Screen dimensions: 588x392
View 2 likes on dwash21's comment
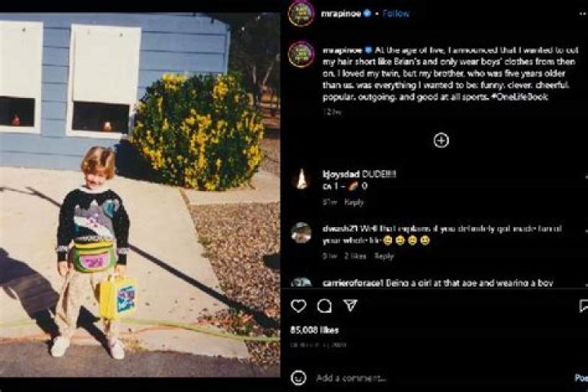(x=355, y=256)
